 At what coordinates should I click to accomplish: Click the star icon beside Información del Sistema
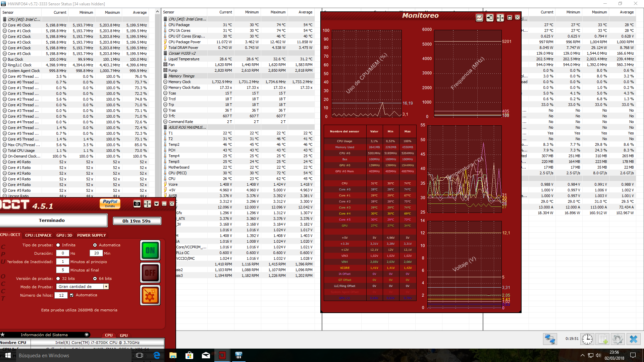coord(2,335)
